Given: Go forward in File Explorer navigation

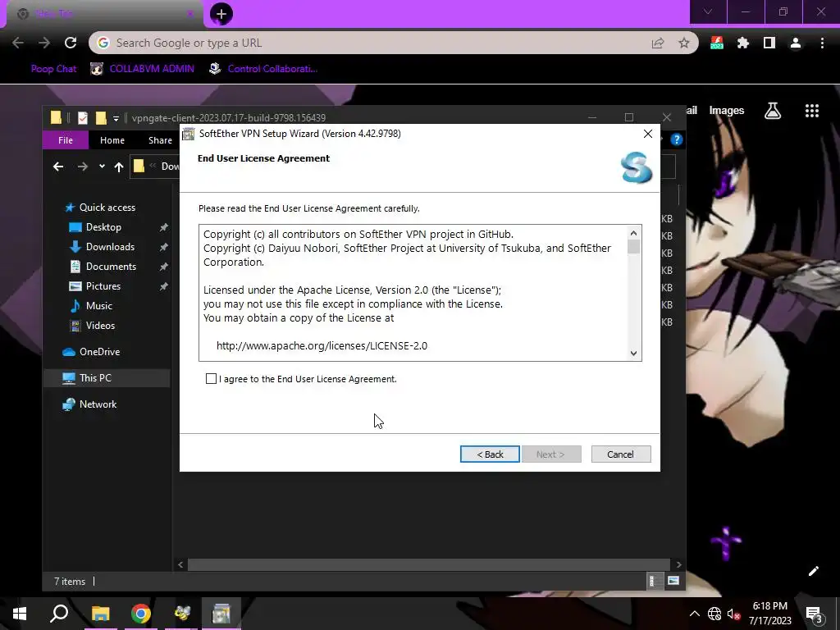Looking at the screenshot, I should 83,167.
